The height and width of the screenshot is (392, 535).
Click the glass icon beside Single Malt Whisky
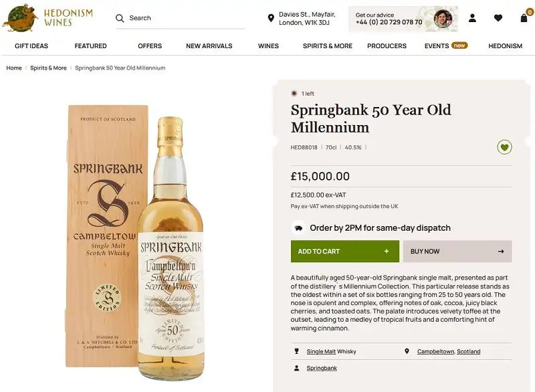[x=295, y=351]
